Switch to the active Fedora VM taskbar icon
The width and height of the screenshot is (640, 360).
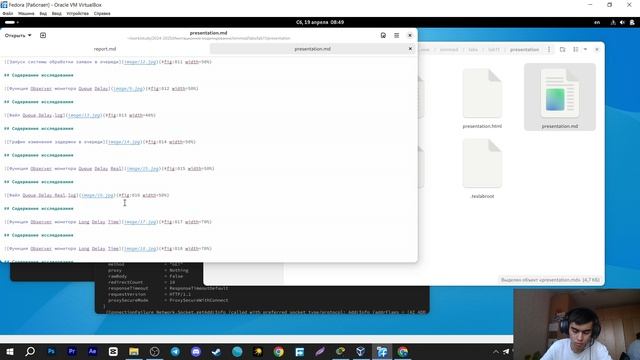tap(382, 351)
